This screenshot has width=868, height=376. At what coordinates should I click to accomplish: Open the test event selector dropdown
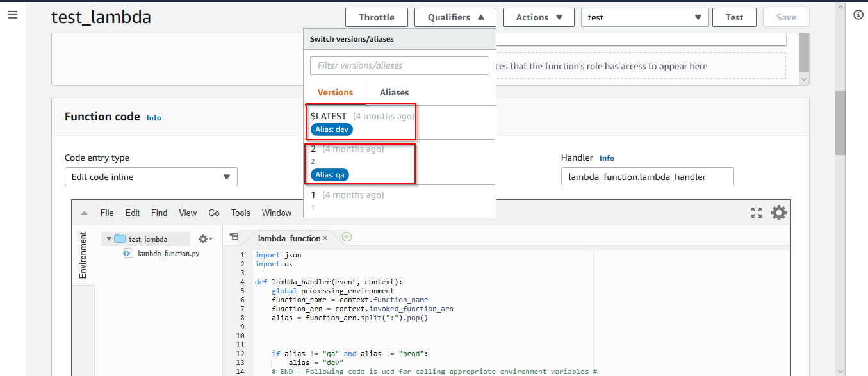644,17
